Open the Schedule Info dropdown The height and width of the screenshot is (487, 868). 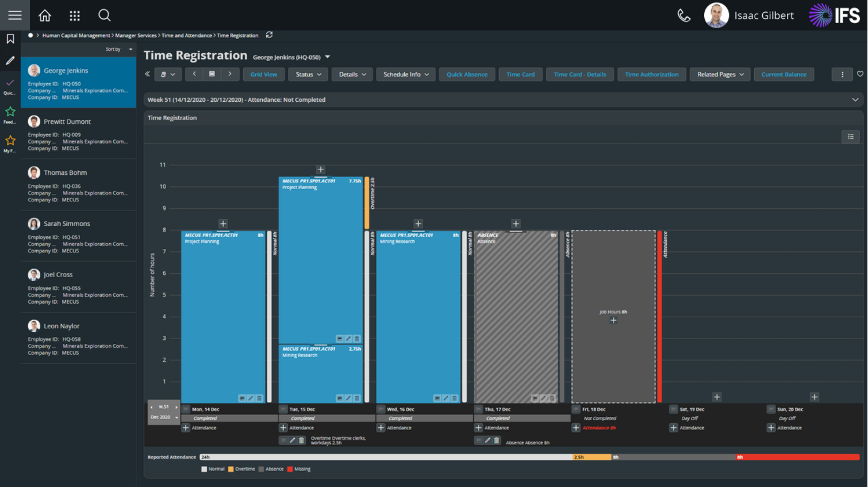[405, 74]
